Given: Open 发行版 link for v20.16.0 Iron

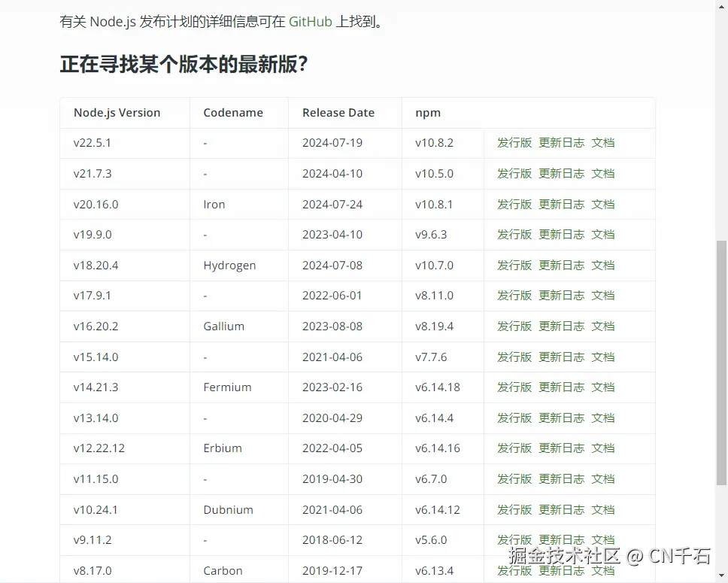Looking at the screenshot, I should click(514, 204).
